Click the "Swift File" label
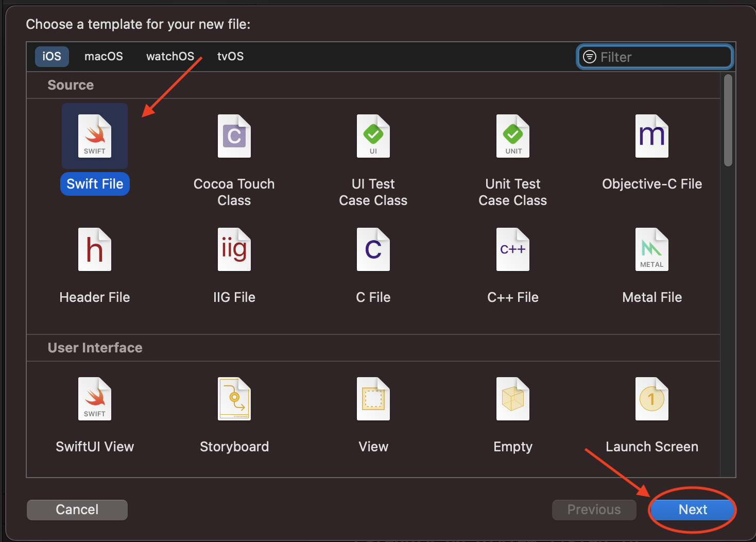 (x=95, y=184)
